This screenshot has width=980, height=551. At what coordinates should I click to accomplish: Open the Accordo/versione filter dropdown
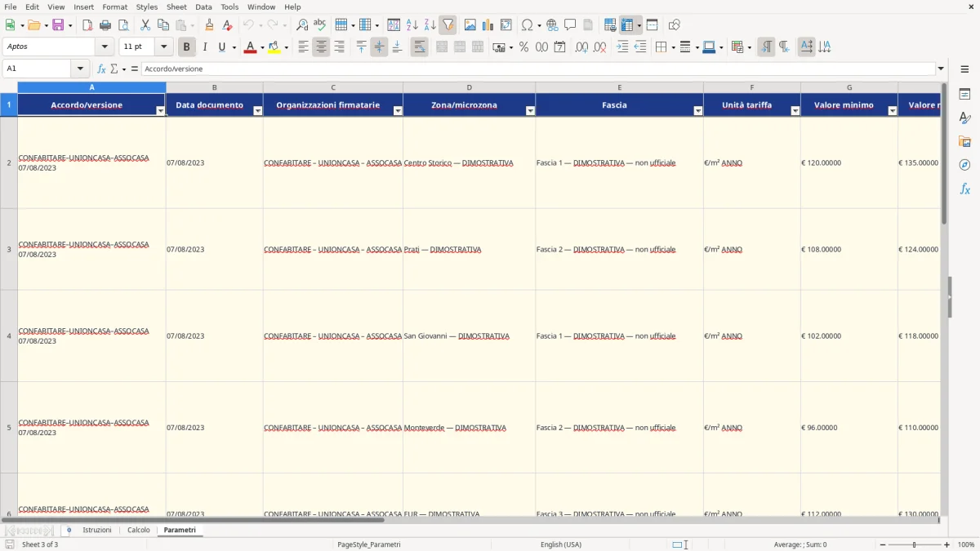pos(161,110)
